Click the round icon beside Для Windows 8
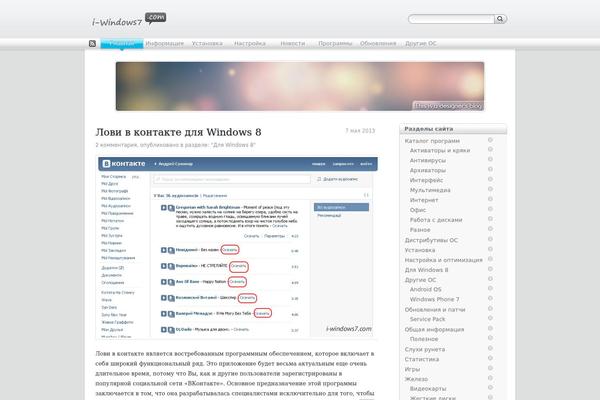 tap(490, 269)
